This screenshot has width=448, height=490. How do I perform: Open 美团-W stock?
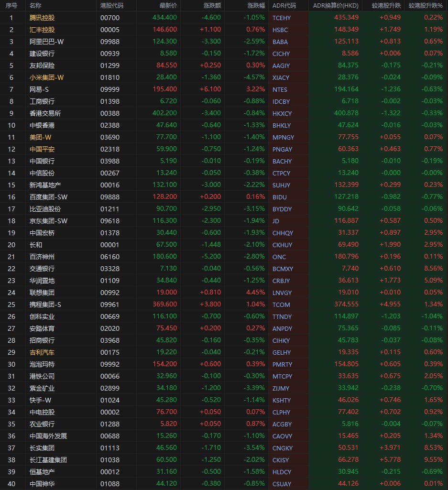(x=40, y=137)
